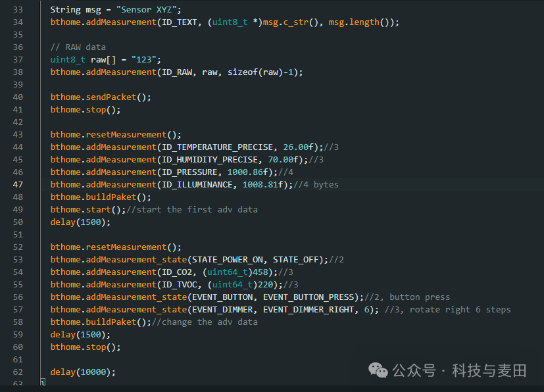Click the "start the first adv data" comment

tap(197, 210)
